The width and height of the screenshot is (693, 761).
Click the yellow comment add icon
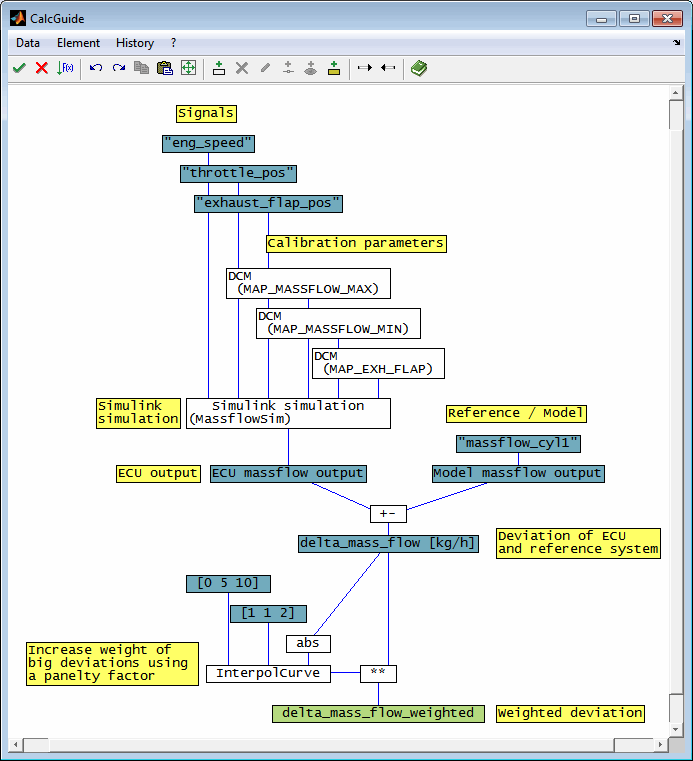coord(334,68)
